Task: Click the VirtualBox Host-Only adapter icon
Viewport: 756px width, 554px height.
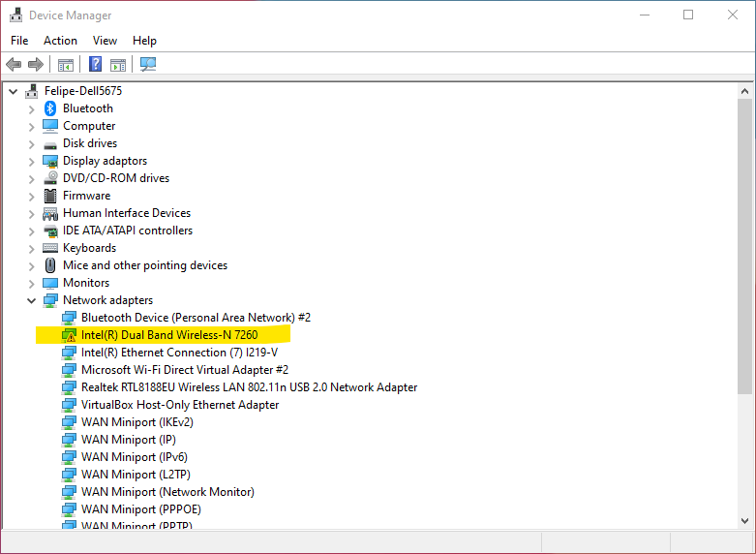Action: click(x=69, y=405)
